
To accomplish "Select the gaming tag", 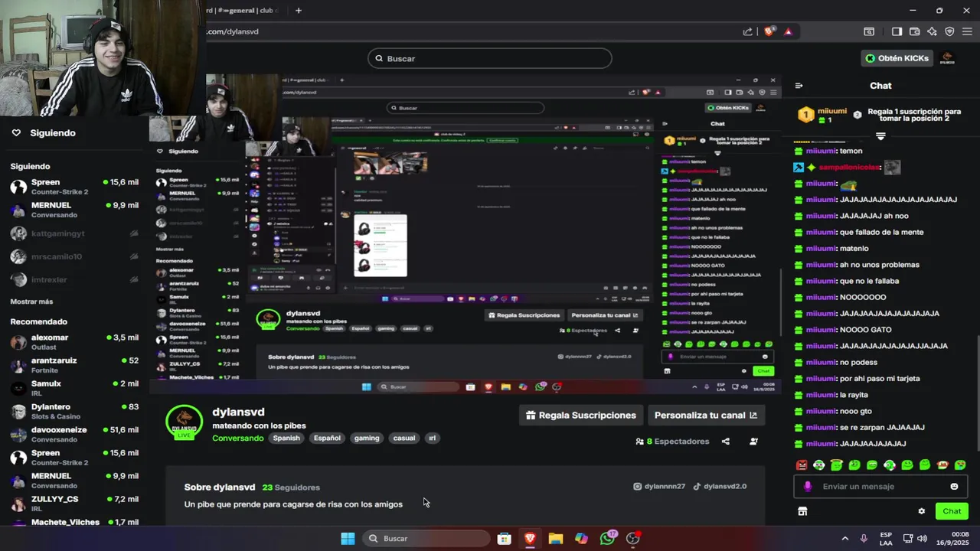I will point(367,438).
